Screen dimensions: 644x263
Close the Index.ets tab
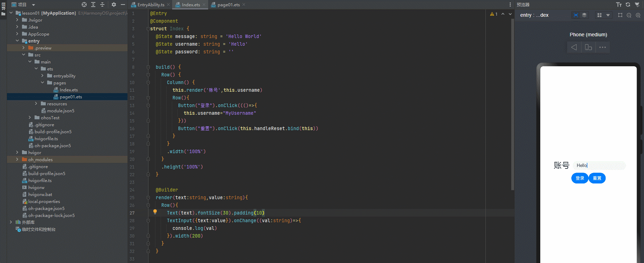click(x=204, y=5)
